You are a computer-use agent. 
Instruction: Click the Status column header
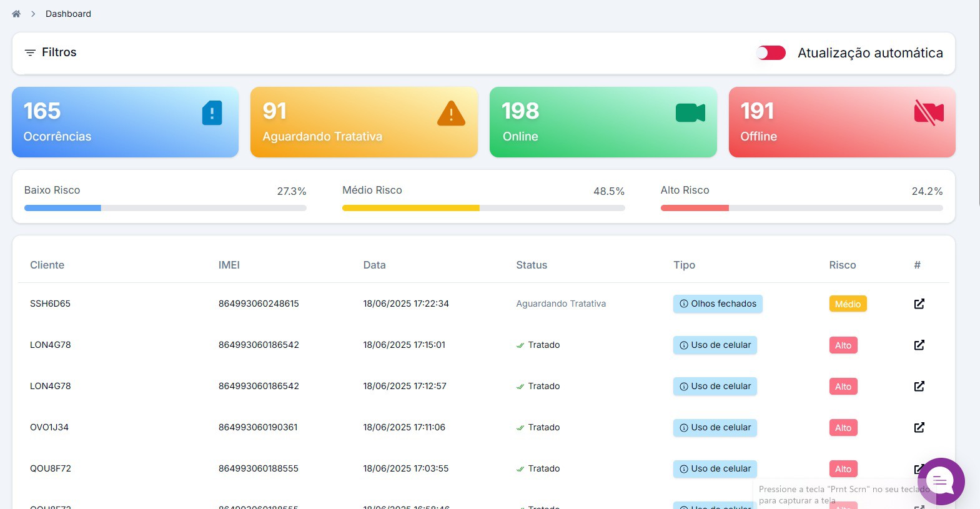pos(532,265)
